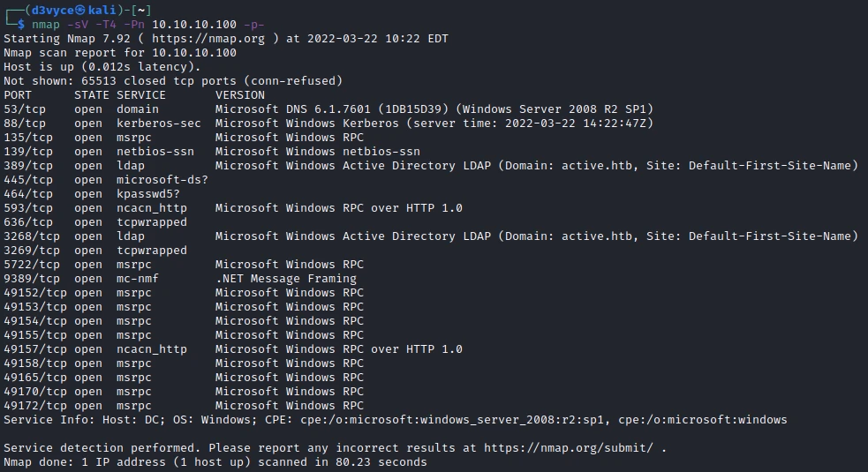The height and width of the screenshot is (472, 868).
Task: Click the d3vyce username in the prompt
Action: pos(52,10)
